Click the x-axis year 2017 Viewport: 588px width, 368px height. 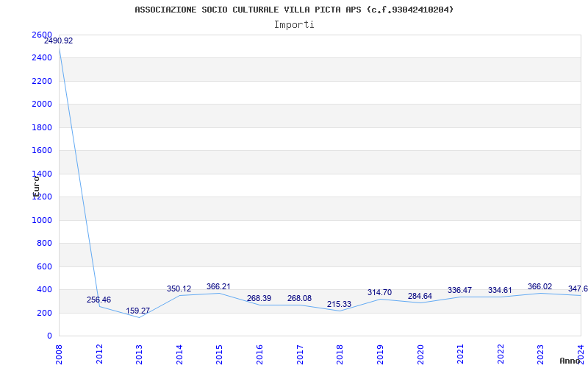tap(300, 355)
